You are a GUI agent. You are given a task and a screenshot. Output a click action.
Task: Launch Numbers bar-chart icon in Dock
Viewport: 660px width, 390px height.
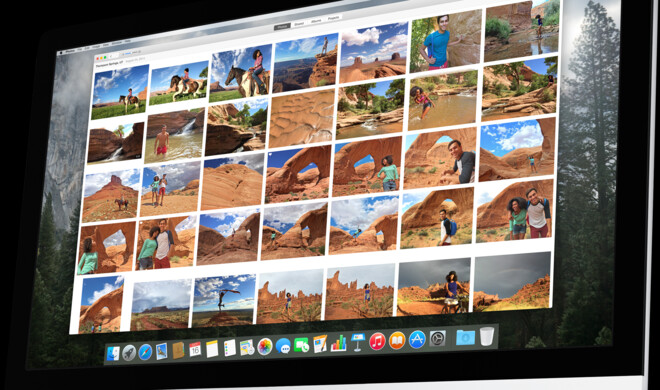pos(338,343)
